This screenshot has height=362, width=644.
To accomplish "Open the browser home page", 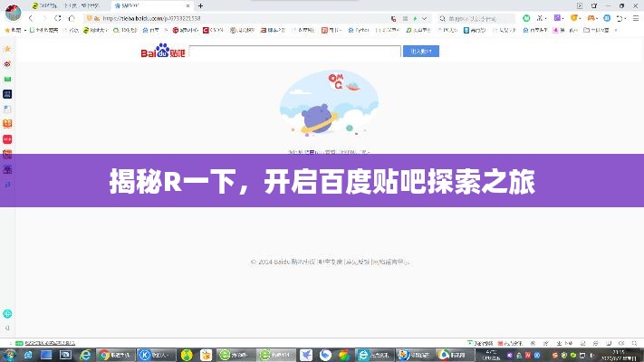I will (x=72, y=18).
